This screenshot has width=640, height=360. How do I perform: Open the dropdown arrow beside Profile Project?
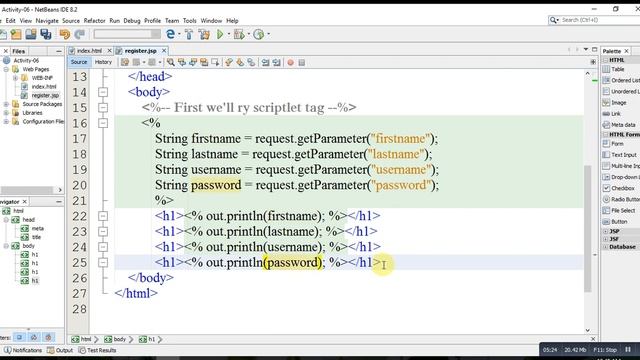(268, 35)
